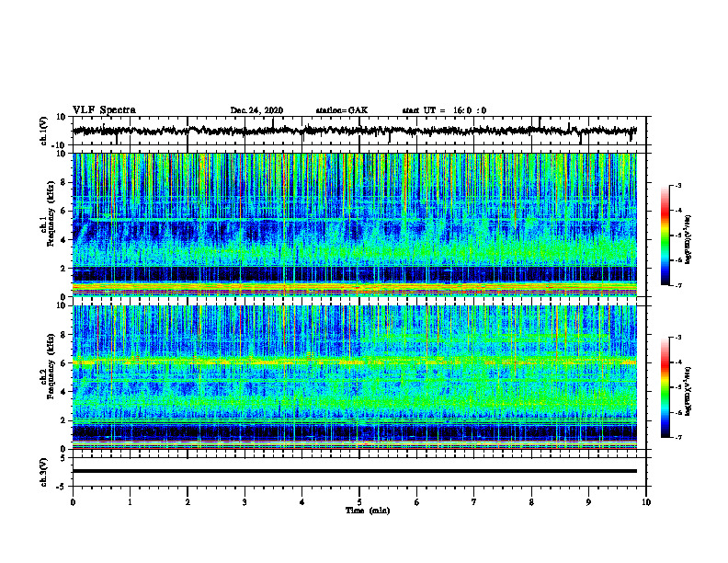728x563 pixels.
Task: Select the 'ch.1(V)' axis label
Action: point(44,131)
